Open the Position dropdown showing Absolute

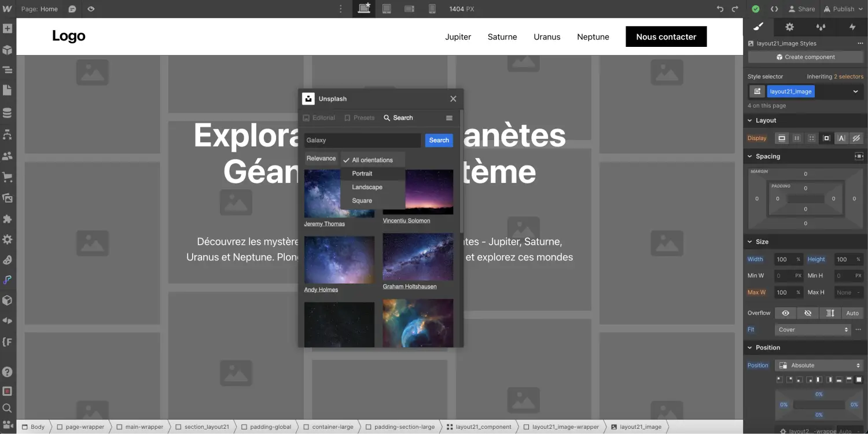point(819,365)
